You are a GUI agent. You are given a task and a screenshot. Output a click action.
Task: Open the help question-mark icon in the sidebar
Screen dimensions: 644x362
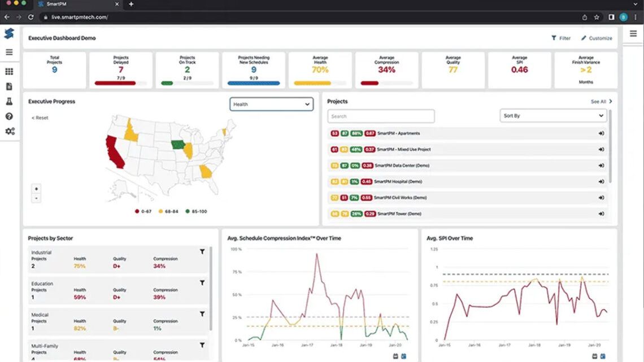9,116
